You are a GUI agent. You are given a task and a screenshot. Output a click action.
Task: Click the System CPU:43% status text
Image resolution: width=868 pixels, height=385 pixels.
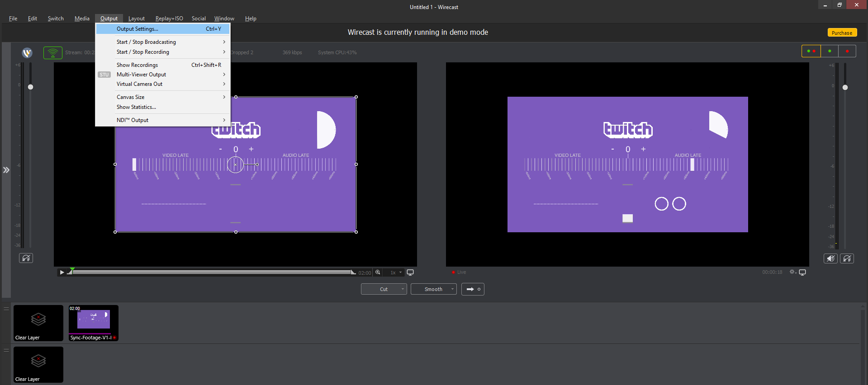point(337,52)
